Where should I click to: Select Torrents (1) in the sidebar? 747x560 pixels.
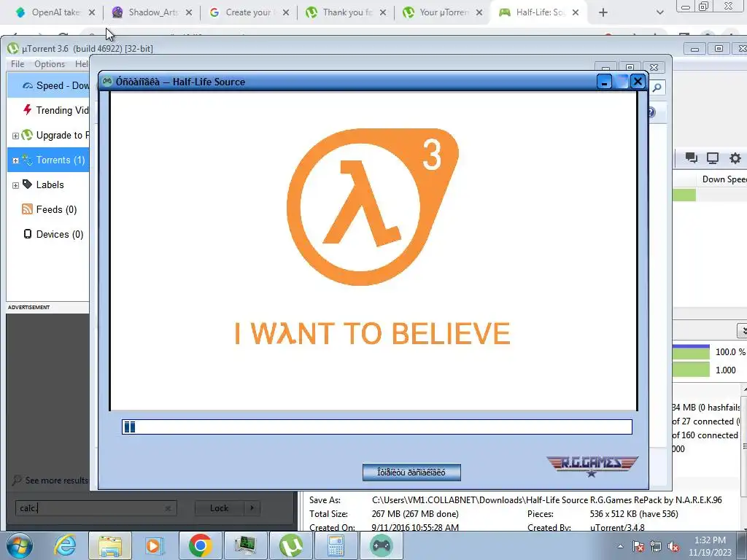tap(49, 160)
